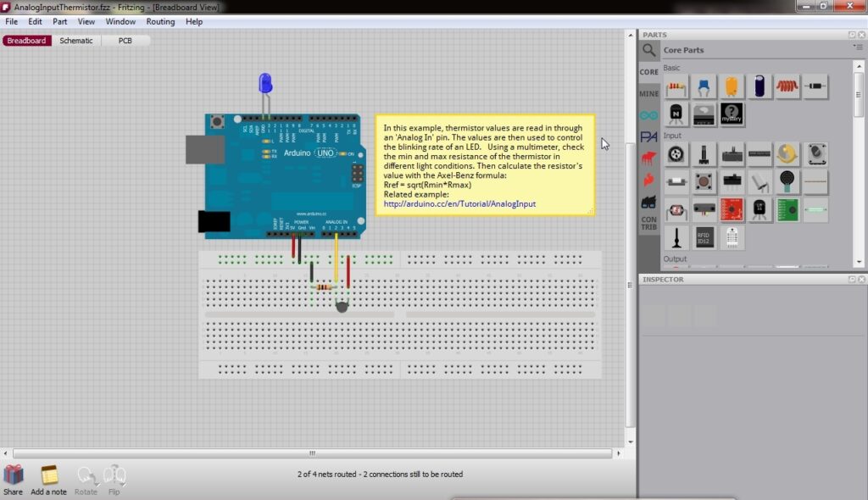Select the RFID ID12 part
Screen dimensions: 868x500
point(704,236)
